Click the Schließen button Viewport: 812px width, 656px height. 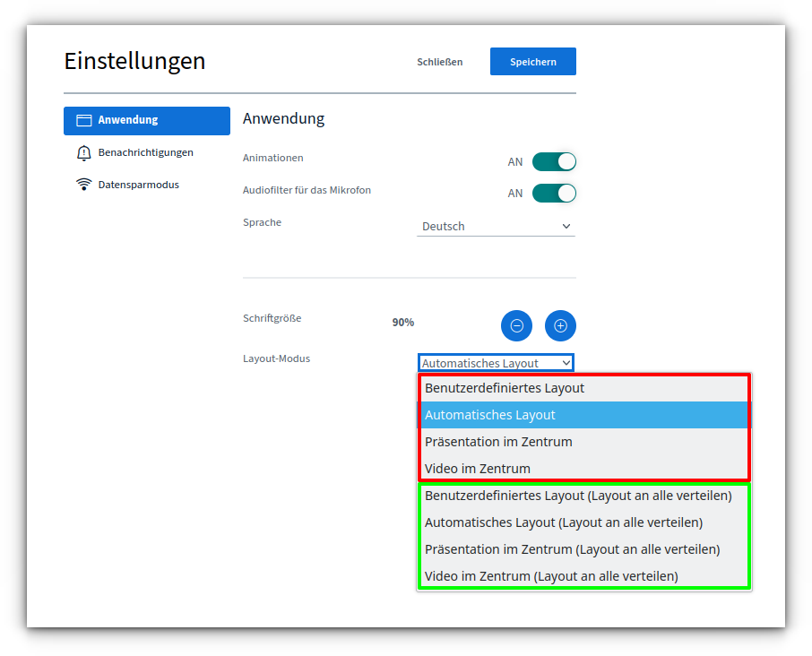coord(439,62)
